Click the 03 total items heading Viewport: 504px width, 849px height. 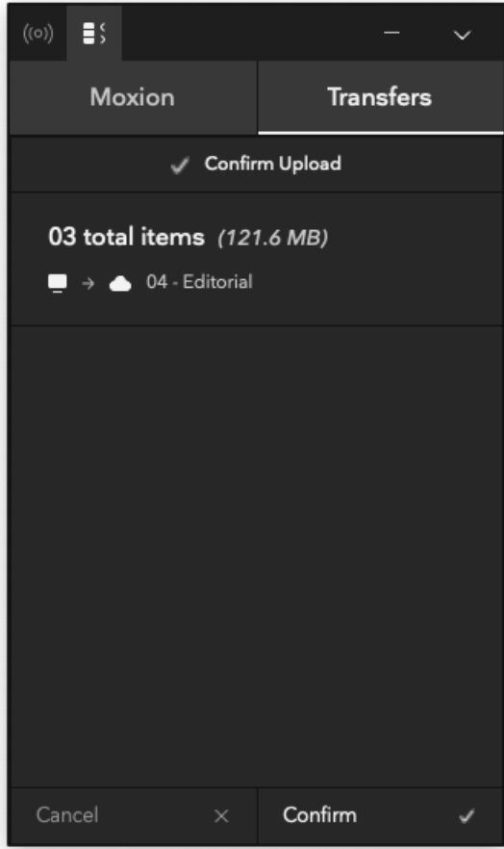(x=127, y=237)
